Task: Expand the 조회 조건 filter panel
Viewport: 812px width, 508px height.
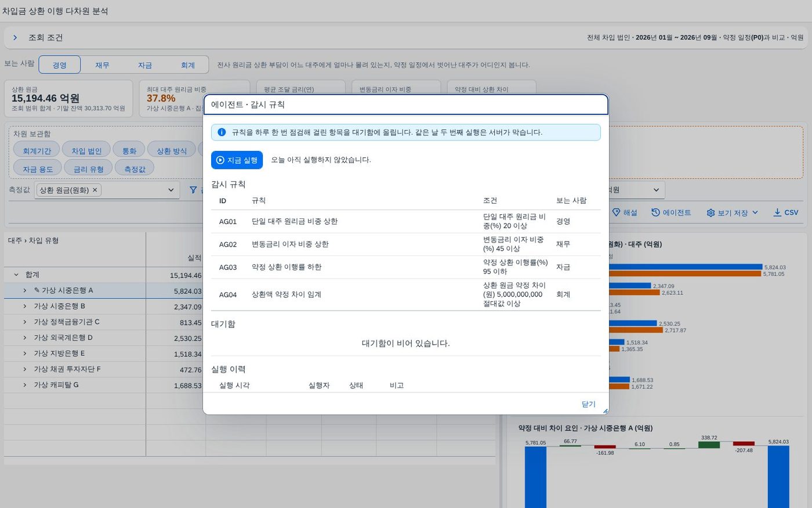Action: pos(15,38)
